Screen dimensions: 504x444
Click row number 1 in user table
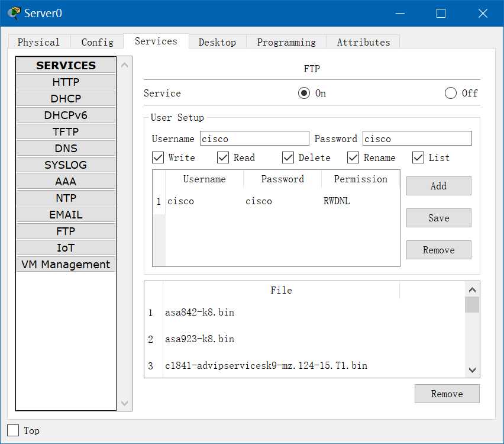(159, 201)
